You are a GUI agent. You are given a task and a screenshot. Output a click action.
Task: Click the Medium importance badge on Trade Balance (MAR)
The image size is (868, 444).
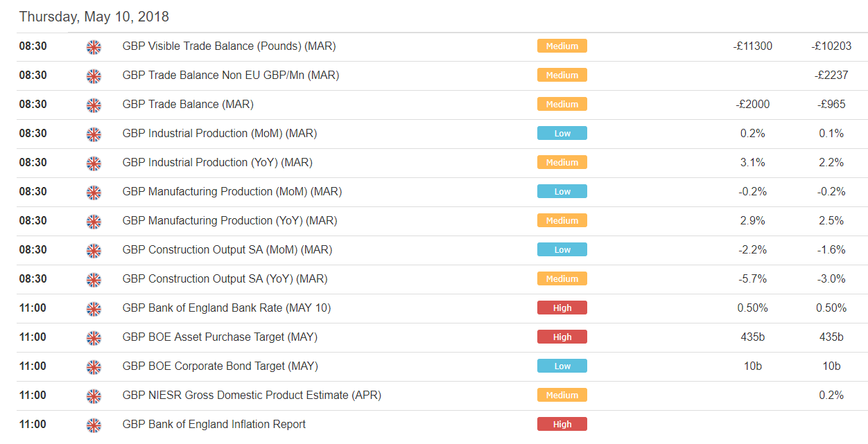pos(562,104)
